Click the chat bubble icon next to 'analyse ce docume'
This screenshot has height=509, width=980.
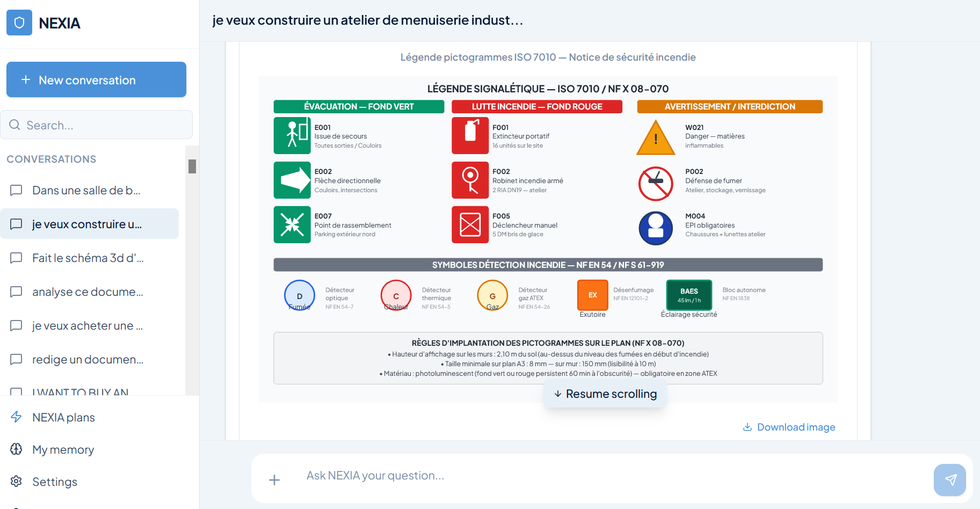[x=16, y=292]
